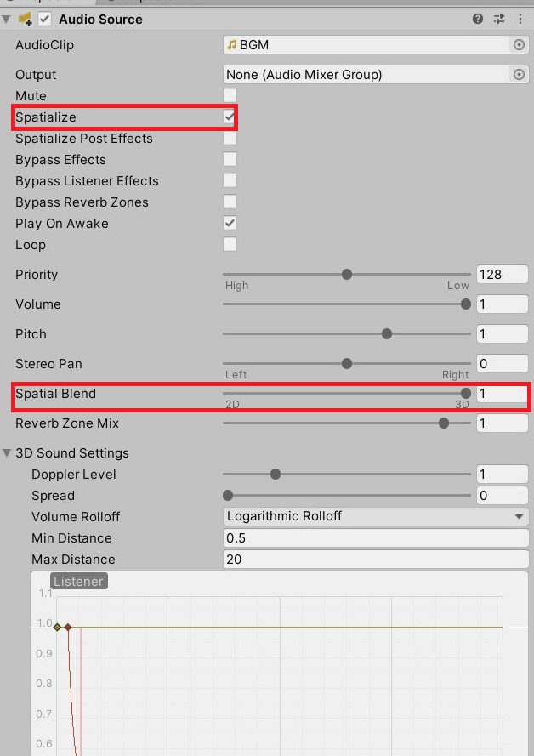
Task: Check Bypass Reverb Zones checkbox
Action: (230, 202)
